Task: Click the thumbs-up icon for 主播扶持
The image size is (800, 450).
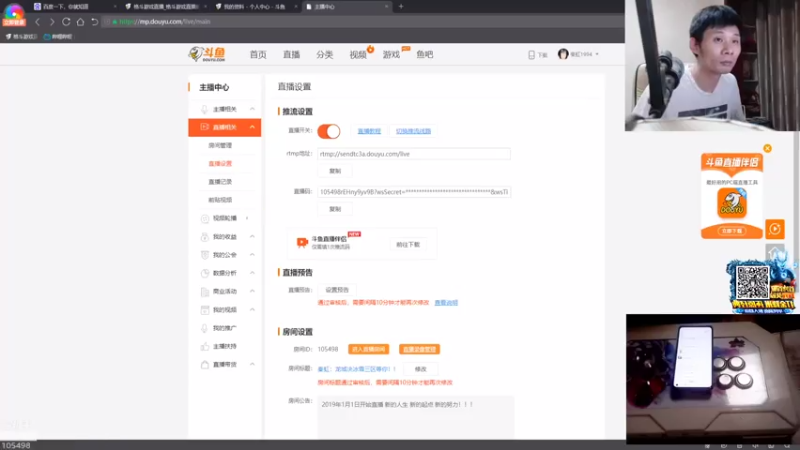Action: (x=205, y=346)
